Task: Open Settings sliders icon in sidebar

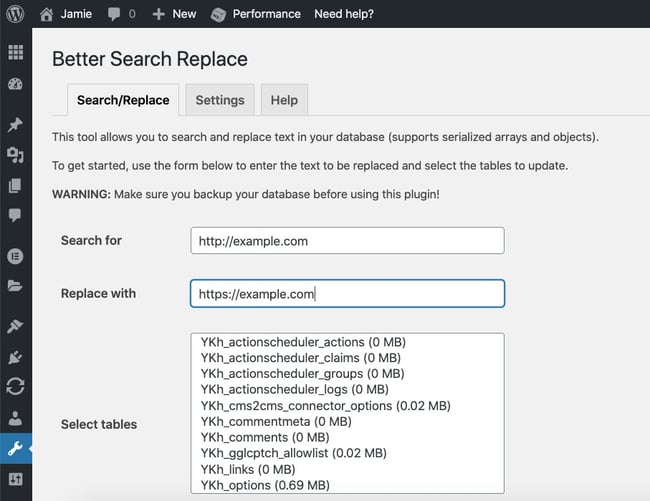Action: pyautogui.click(x=15, y=479)
